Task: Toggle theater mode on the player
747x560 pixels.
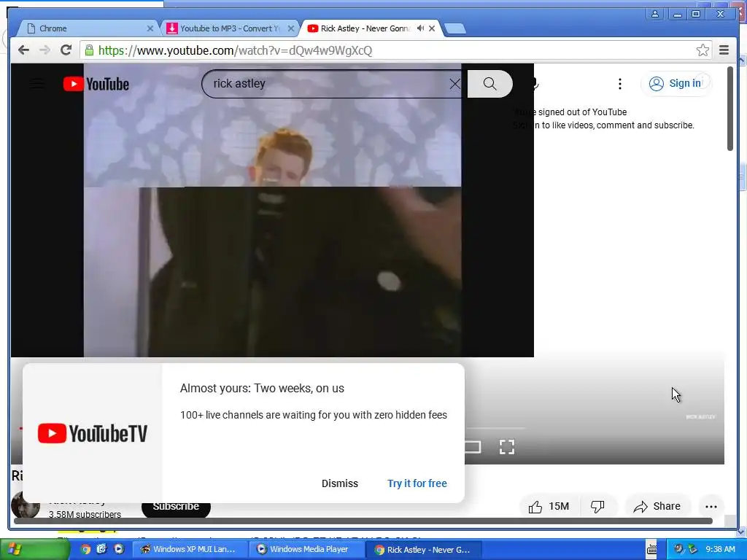Action: (x=473, y=447)
